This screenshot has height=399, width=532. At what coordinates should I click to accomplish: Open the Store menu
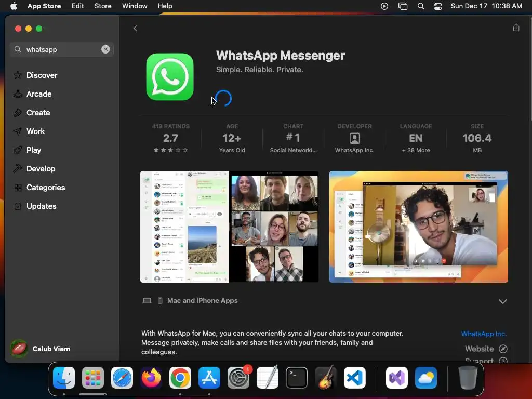pyautogui.click(x=103, y=6)
